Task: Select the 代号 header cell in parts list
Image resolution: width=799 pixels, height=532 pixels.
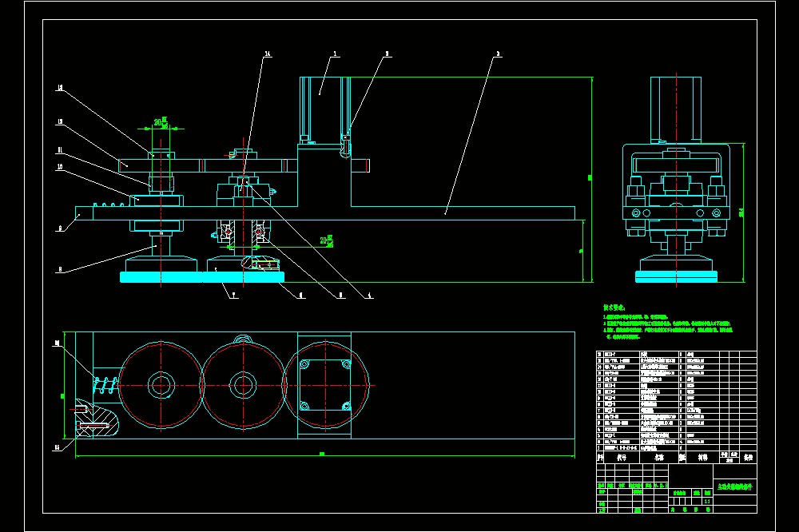Action: tap(622, 458)
